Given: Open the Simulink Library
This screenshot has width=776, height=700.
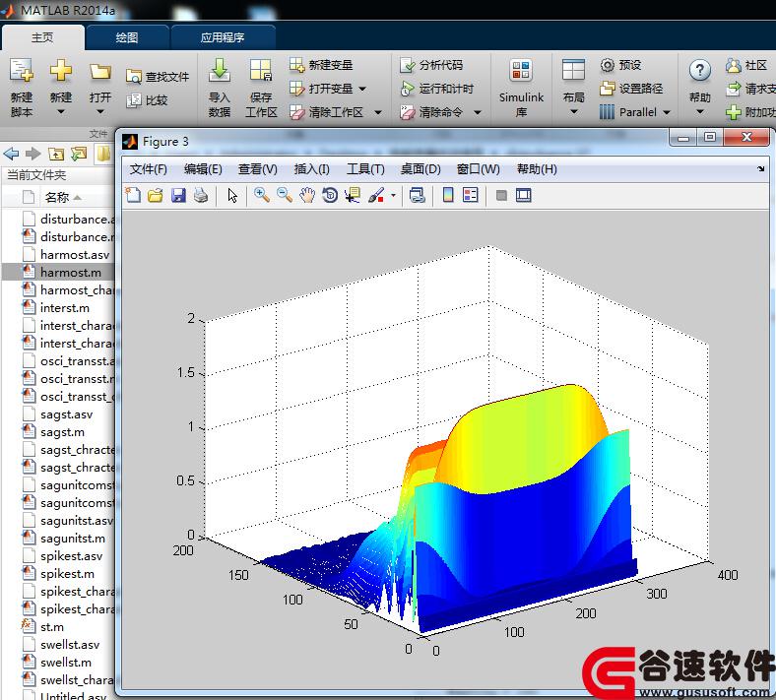Looking at the screenshot, I should tap(521, 88).
